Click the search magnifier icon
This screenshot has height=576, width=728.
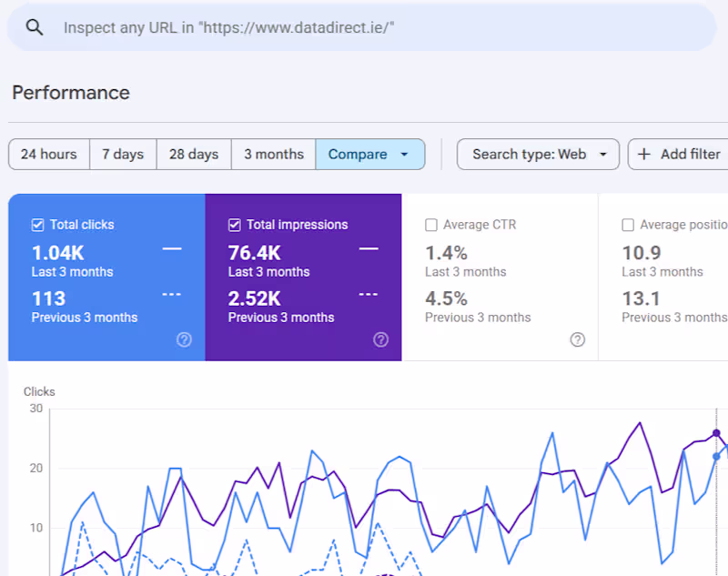(x=35, y=27)
